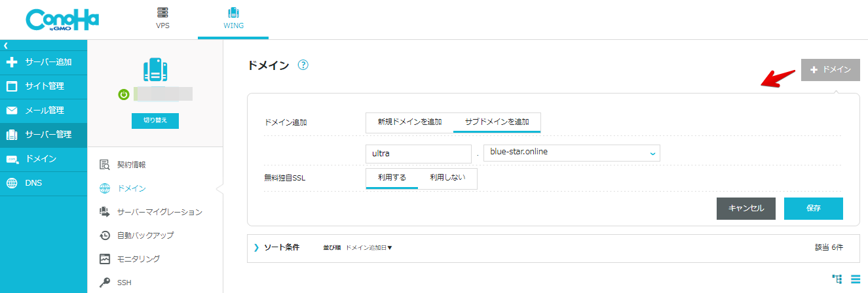
Task: Open the blue-star.online domain dropdown
Action: pos(571,152)
